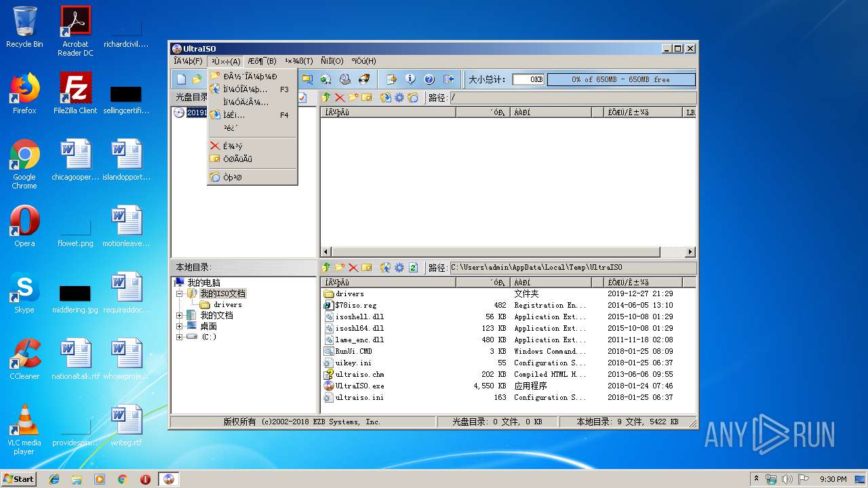
Task: Open the menu bar item ending with (A)
Action: [x=226, y=61]
